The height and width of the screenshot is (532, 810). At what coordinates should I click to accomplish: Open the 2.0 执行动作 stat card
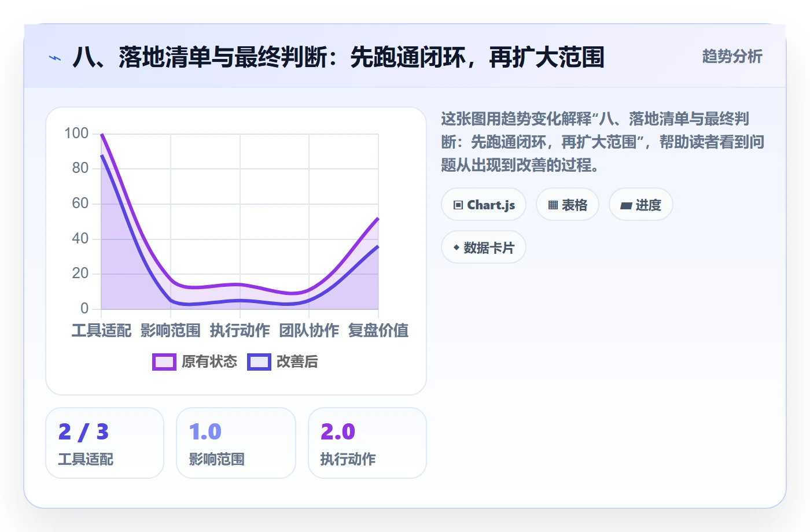[x=367, y=443]
